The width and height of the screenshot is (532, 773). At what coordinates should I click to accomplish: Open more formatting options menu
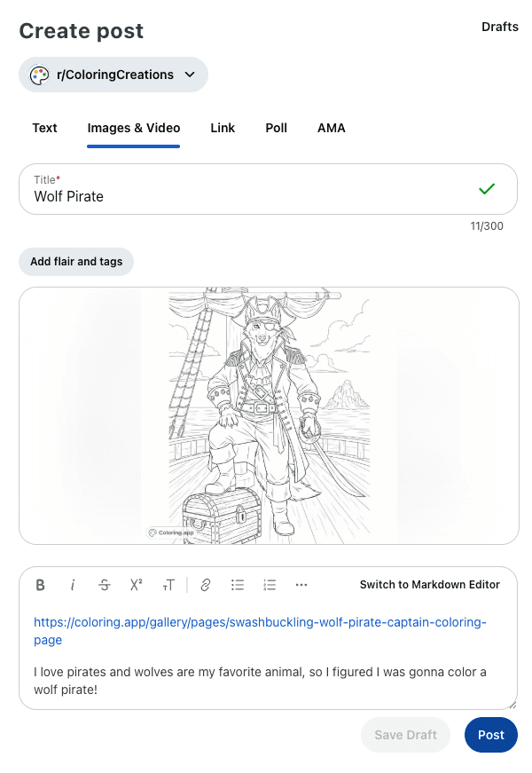(301, 585)
